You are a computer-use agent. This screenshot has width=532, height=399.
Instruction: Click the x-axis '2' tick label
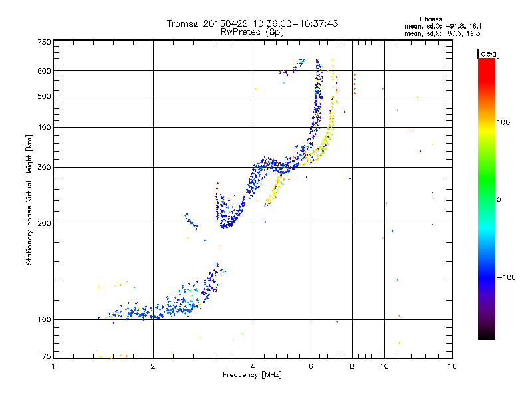(x=153, y=366)
